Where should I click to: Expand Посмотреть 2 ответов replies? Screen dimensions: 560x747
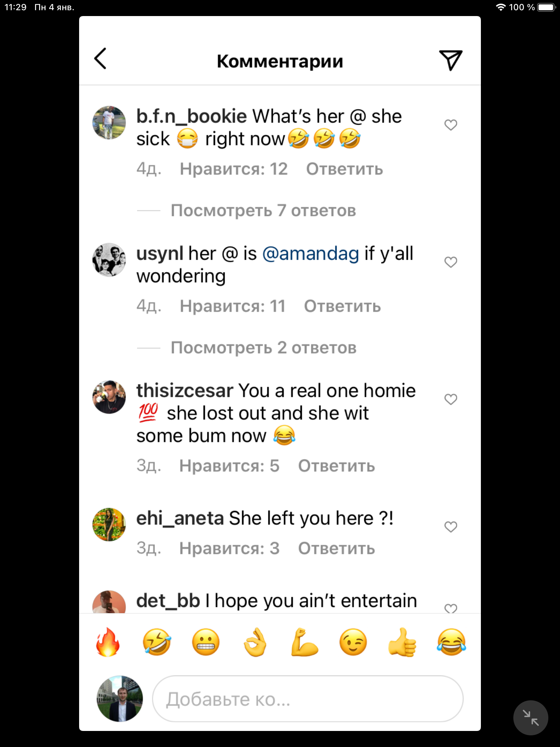tap(264, 348)
